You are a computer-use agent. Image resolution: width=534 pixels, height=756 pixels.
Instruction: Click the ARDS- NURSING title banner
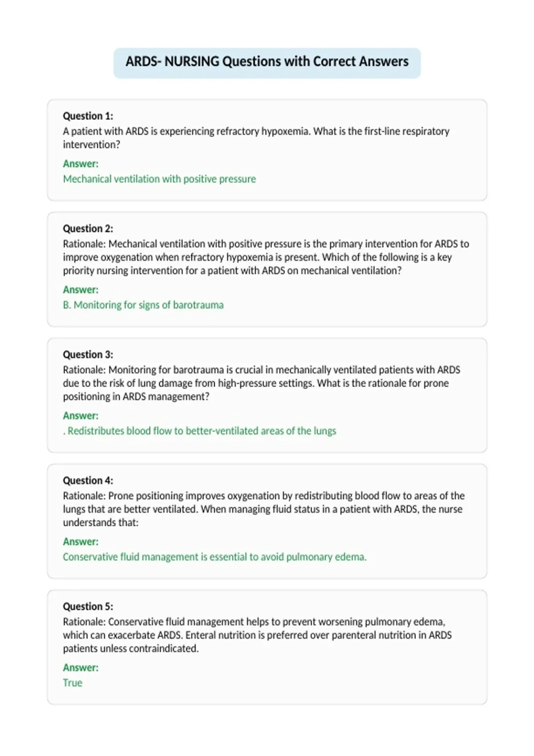(267, 63)
